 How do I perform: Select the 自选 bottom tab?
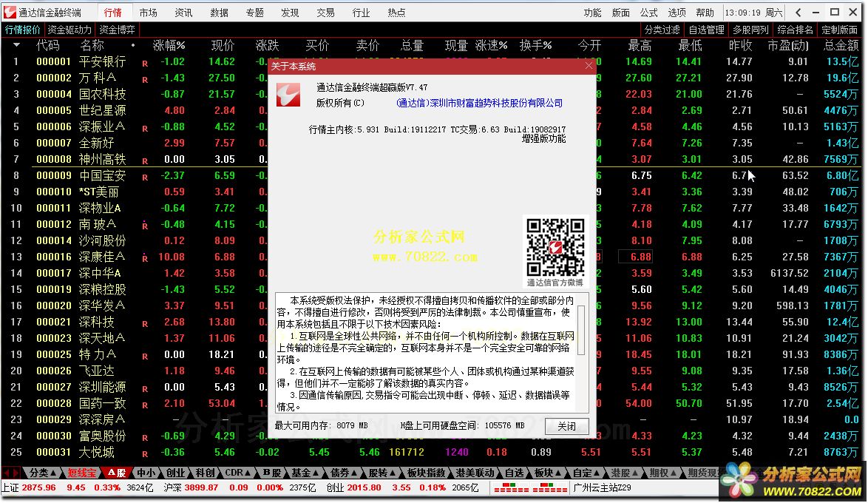[515, 473]
